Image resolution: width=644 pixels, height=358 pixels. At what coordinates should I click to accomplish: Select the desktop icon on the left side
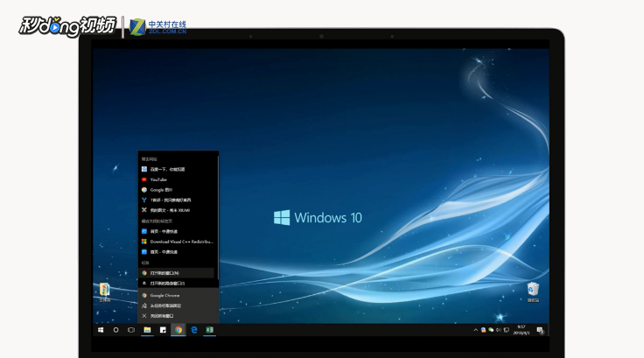(x=105, y=292)
